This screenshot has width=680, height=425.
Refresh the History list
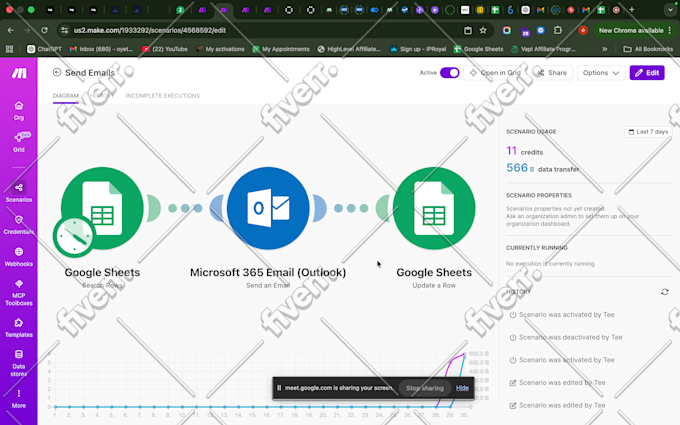(x=664, y=292)
